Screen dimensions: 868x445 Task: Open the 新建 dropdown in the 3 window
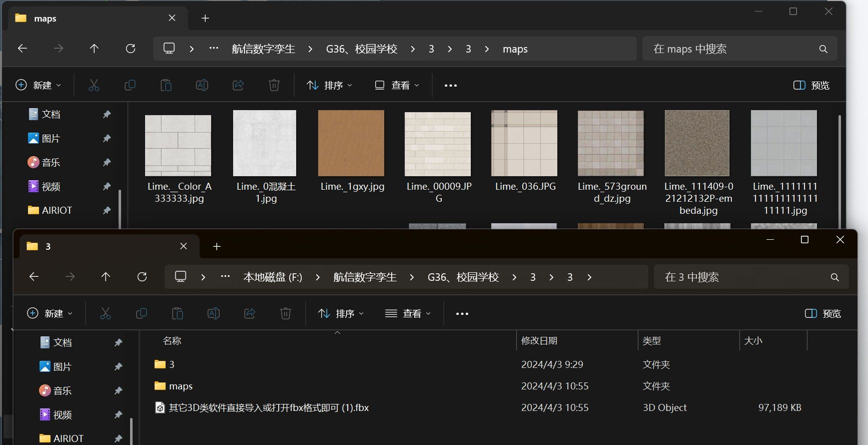[x=50, y=313]
